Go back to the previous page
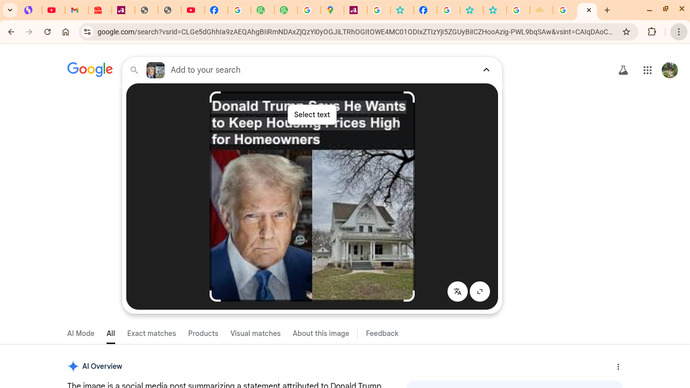 [11, 32]
